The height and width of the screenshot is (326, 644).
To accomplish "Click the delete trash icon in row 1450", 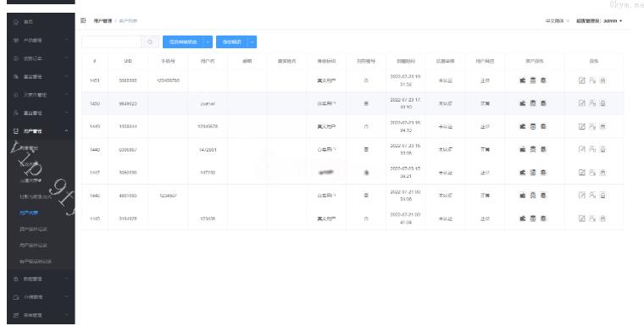I will tap(602, 103).
